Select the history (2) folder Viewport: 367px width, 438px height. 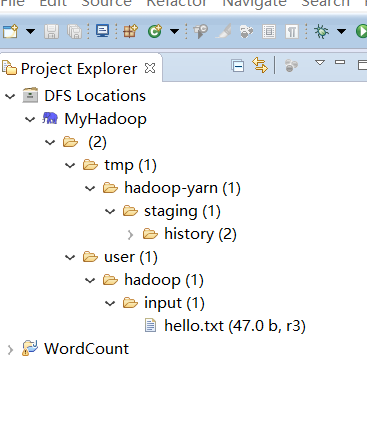point(200,234)
